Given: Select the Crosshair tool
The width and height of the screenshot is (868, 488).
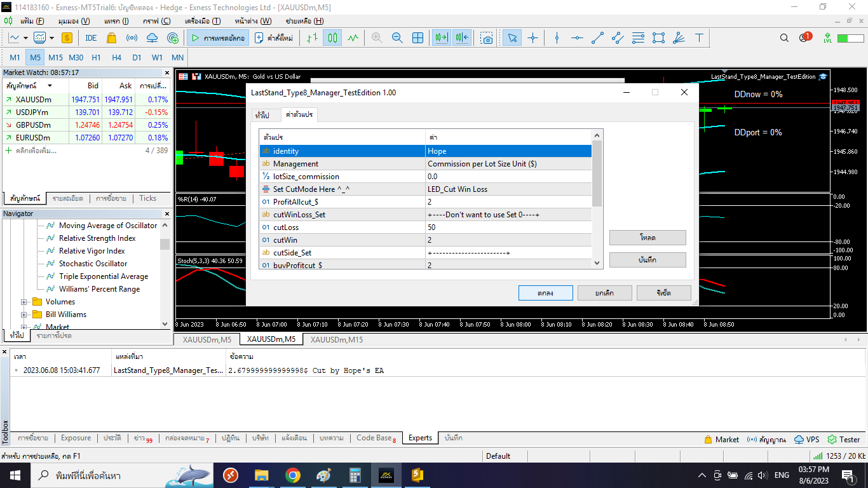Looking at the screenshot, I should [533, 37].
